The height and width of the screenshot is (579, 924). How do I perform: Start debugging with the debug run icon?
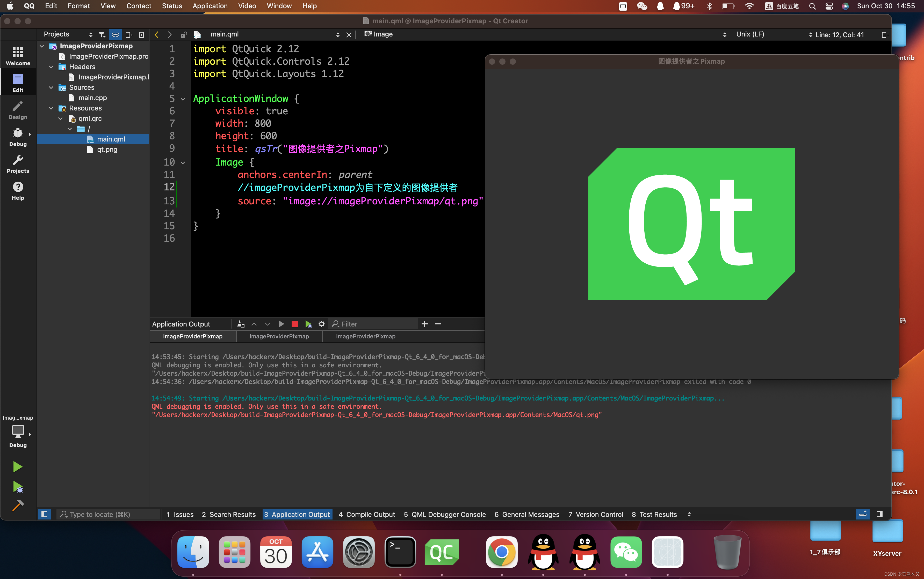pyautogui.click(x=18, y=487)
